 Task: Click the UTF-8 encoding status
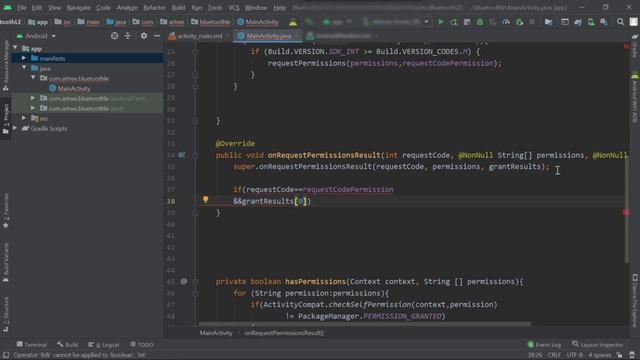point(575,355)
